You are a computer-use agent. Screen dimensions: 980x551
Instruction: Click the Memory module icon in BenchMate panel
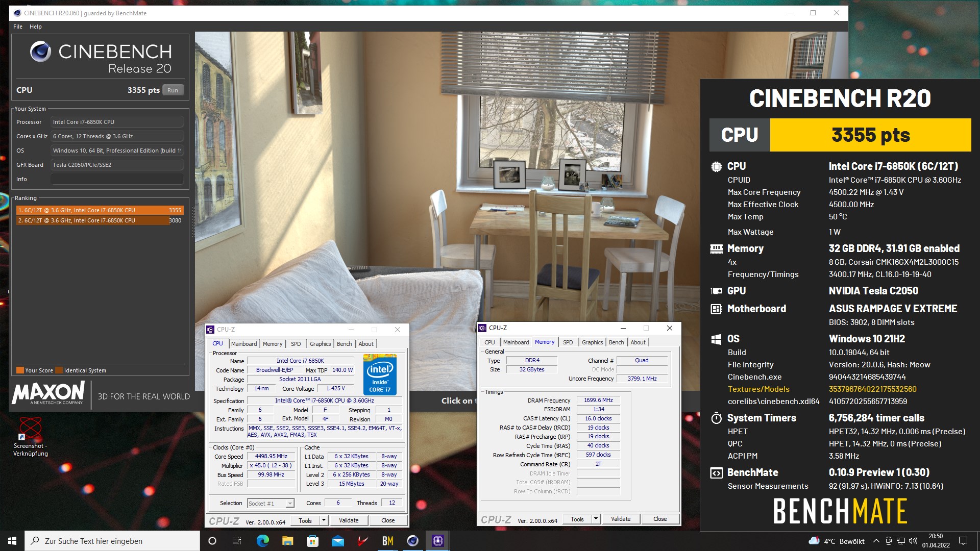pos(716,248)
